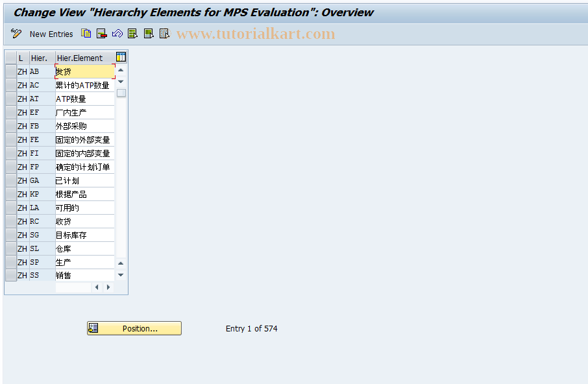Select the row selector for ZH SS

[10, 275]
